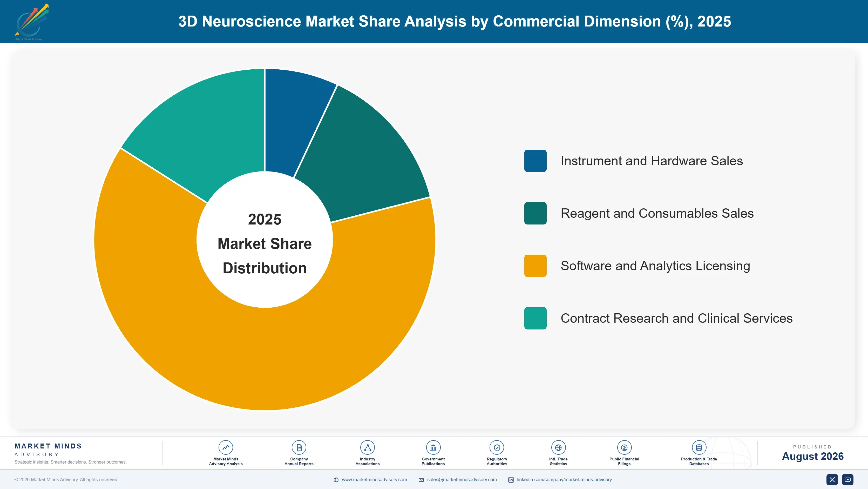Click the Market Minds Advisory Analysis chart icon

point(226,447)
